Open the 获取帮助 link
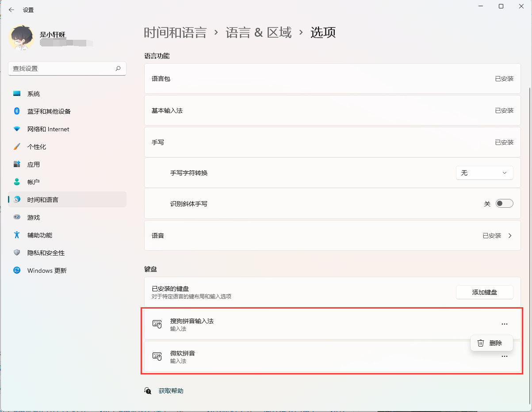Image resolution: width=532 pixels, height=412 pixels. 171,391
